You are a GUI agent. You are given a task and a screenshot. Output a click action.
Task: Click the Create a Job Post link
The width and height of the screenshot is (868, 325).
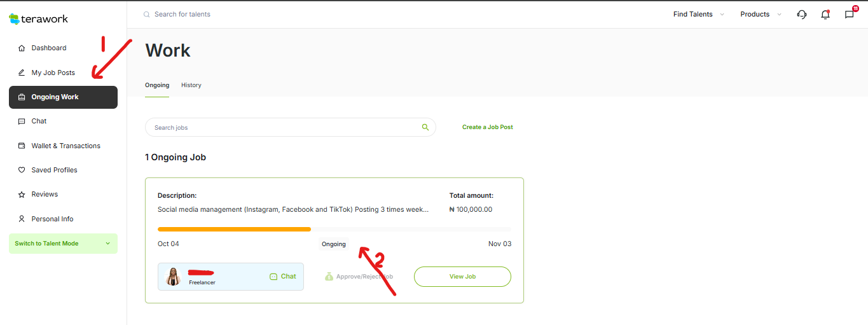click(487, 127)
